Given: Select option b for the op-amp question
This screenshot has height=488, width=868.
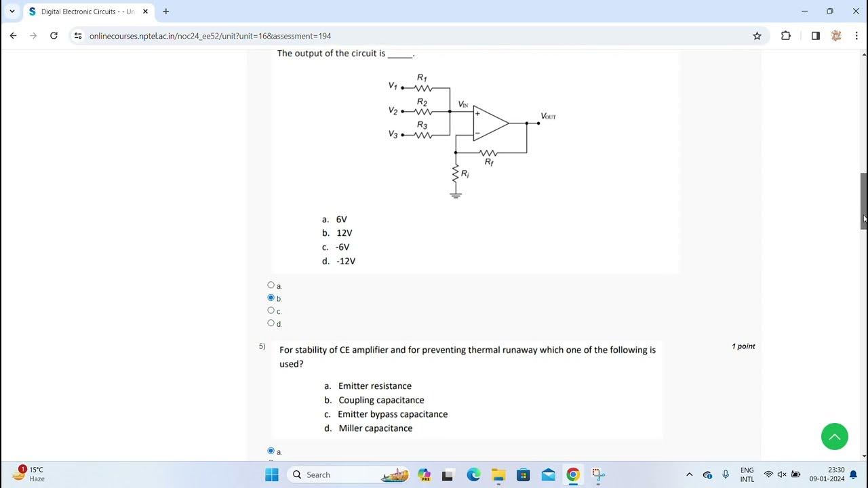Looking at the screenshot, I should pos(271,298).
